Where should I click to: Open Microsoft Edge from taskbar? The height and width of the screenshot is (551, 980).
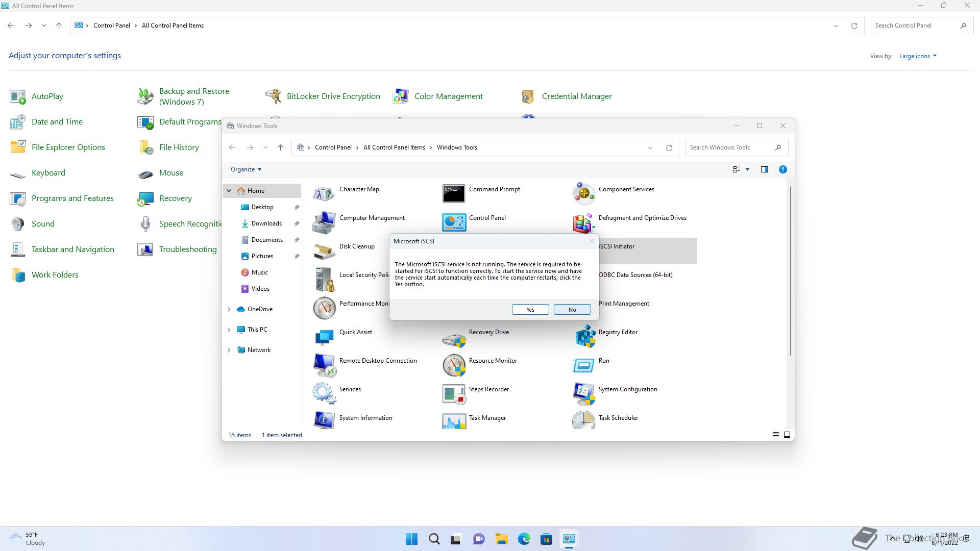click(524, 539)
